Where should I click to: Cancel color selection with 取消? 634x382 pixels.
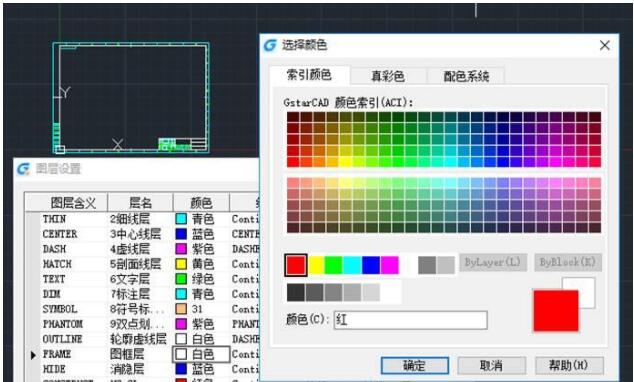point(491,365)
